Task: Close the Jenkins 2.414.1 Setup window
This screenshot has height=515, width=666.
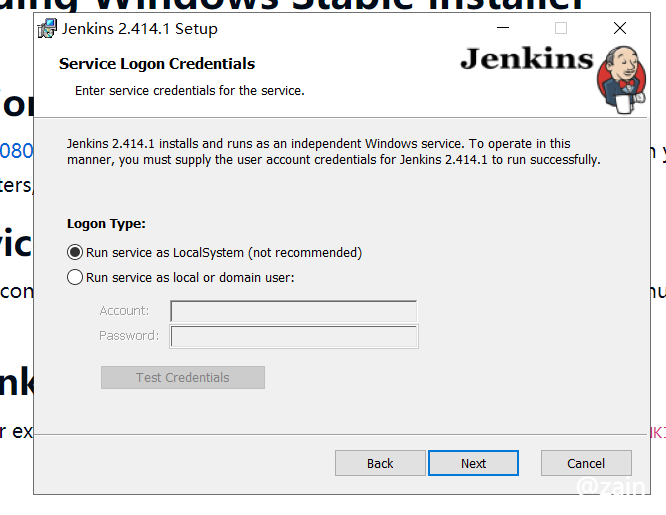Action: coord(620,28)
